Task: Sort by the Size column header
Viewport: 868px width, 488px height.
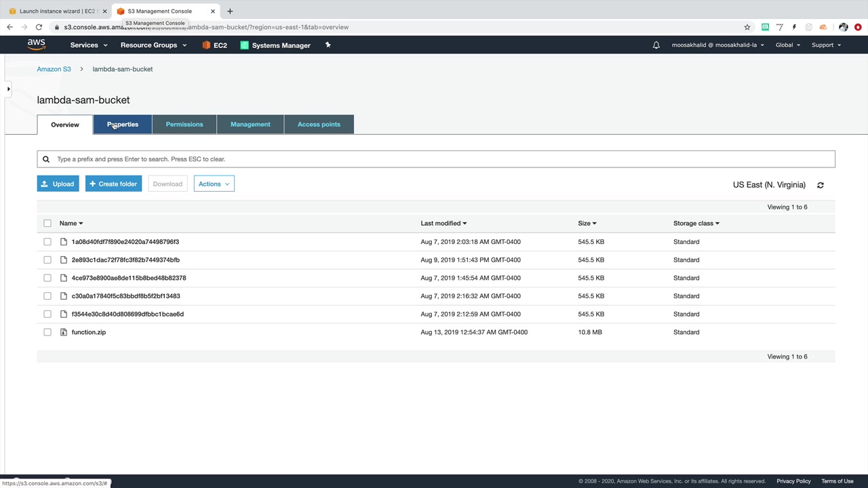Action: coord(587,223)
